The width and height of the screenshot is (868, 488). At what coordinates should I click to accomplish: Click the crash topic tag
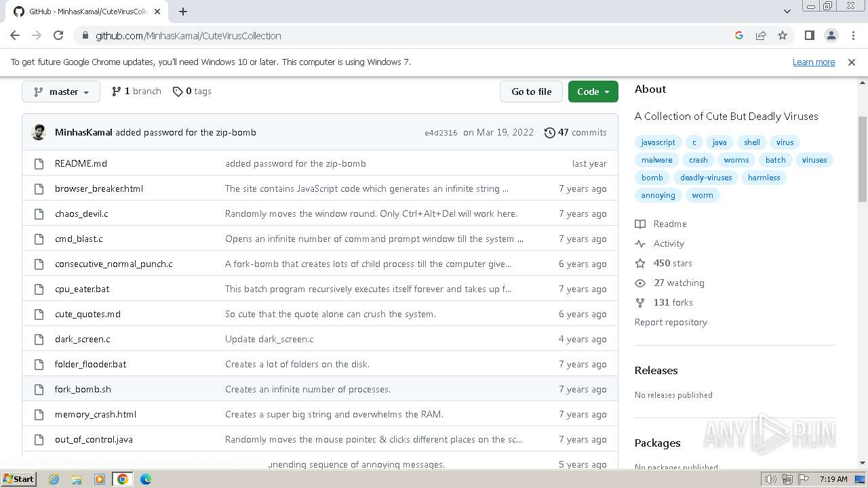tap(698, 160)
